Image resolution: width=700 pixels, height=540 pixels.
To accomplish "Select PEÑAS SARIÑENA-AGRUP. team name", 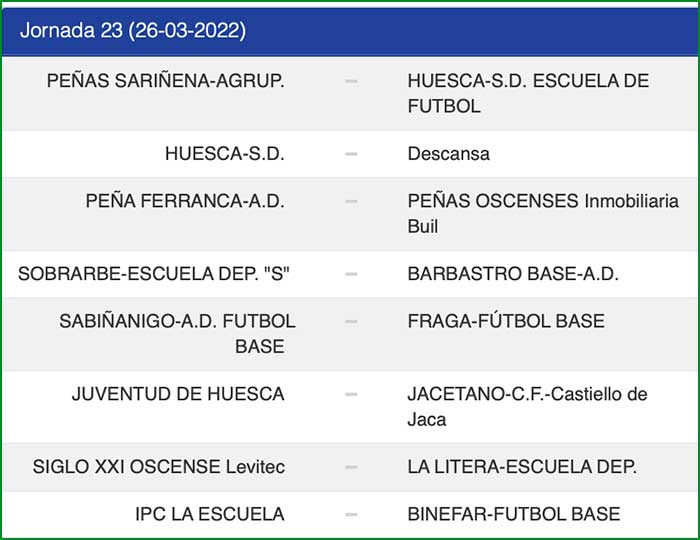I will (166, 81).
